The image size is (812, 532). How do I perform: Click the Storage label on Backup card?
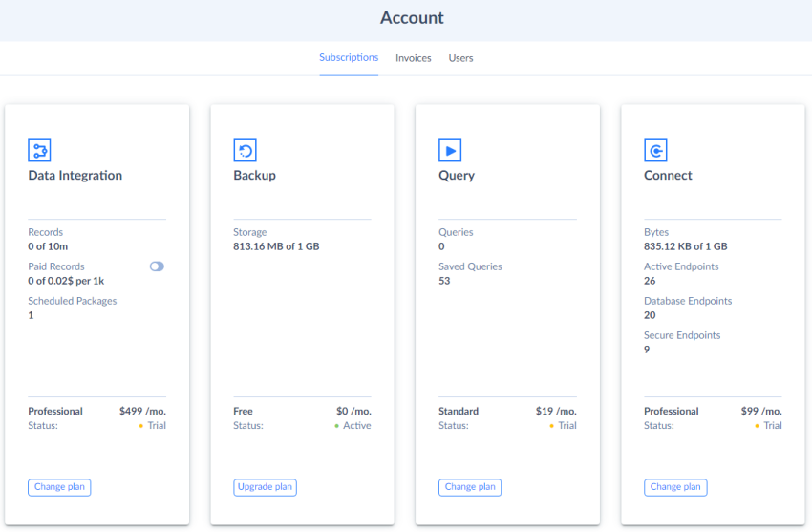coord(249,232)
